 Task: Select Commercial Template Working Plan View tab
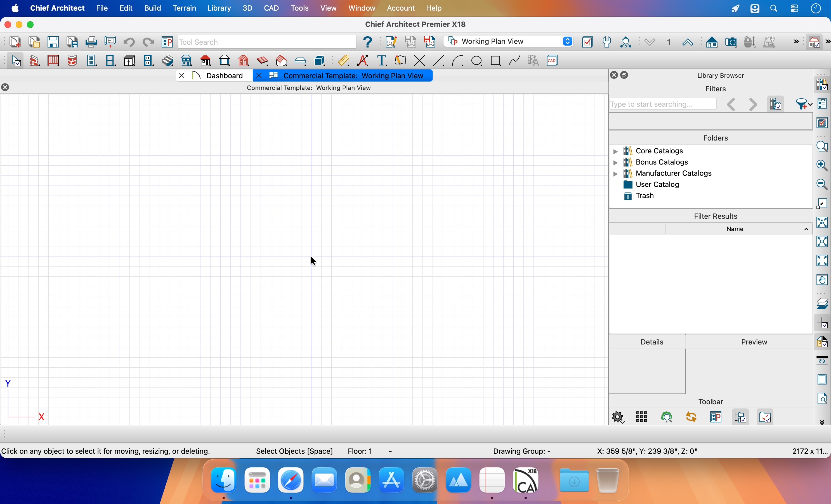[x=343, y=75]
